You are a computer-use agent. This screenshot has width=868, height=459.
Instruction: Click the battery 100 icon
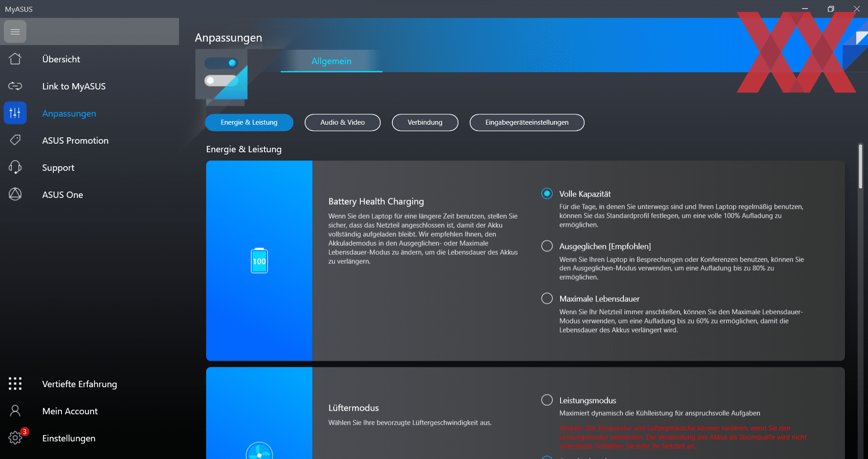259,261
